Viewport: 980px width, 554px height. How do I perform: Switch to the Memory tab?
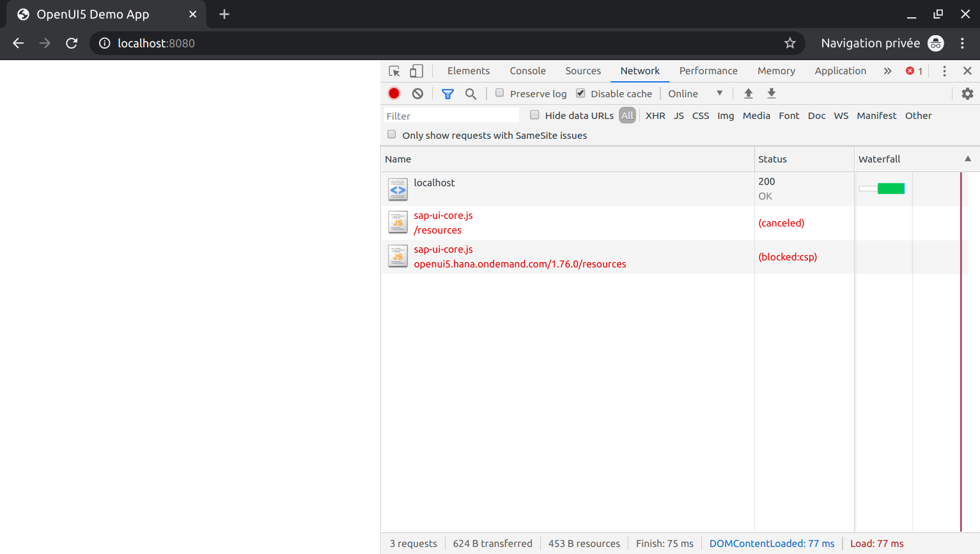776,71
